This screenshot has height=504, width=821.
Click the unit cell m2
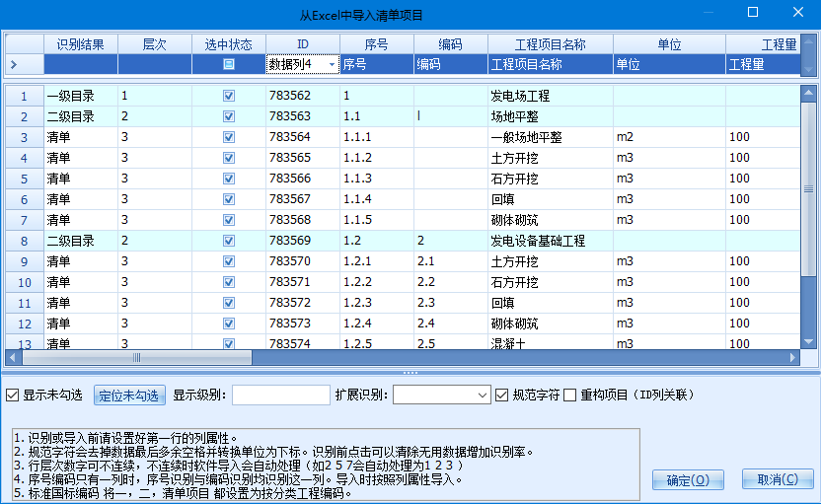[x=669, y=137]
